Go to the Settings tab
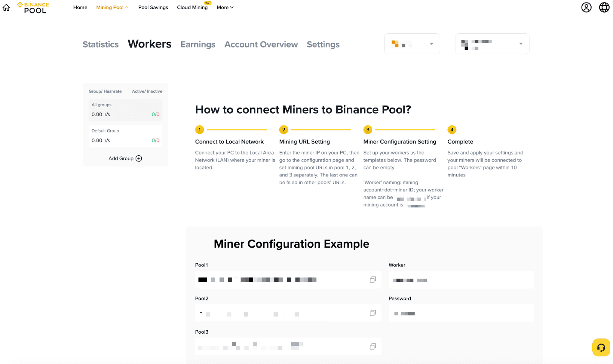 click(x=323, y=44)
